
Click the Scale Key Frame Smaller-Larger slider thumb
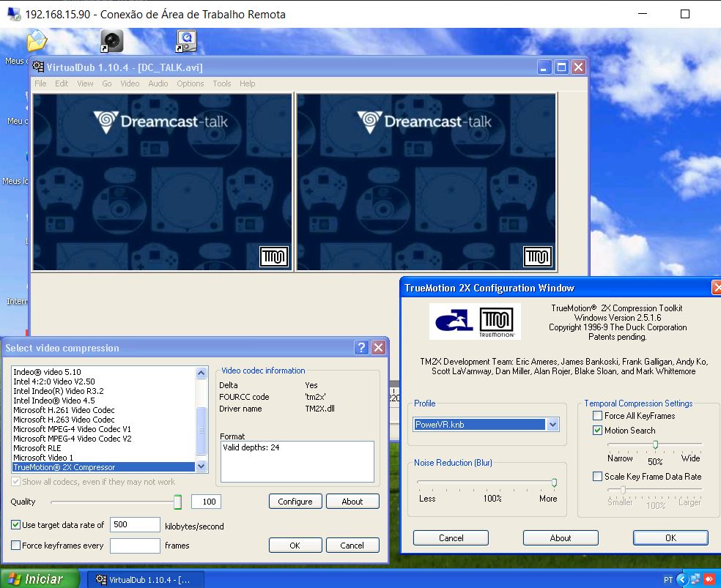pyautogui.click(x=623, y=490)
